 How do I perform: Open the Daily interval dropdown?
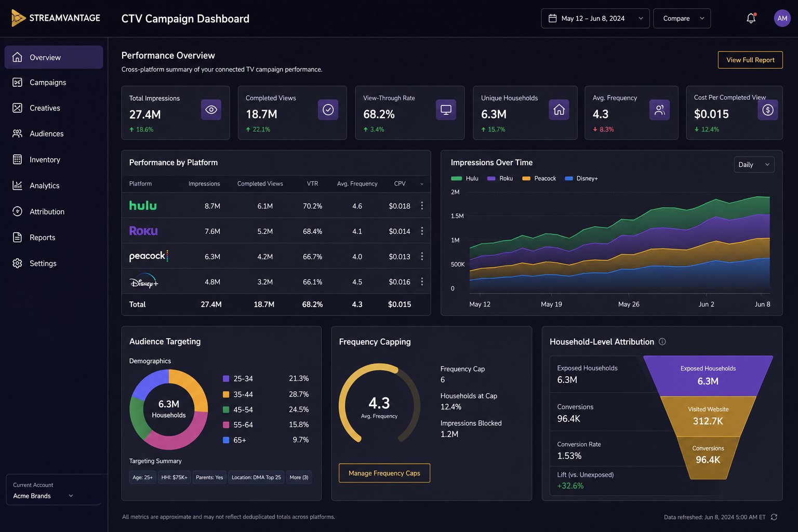click(754, 165)
